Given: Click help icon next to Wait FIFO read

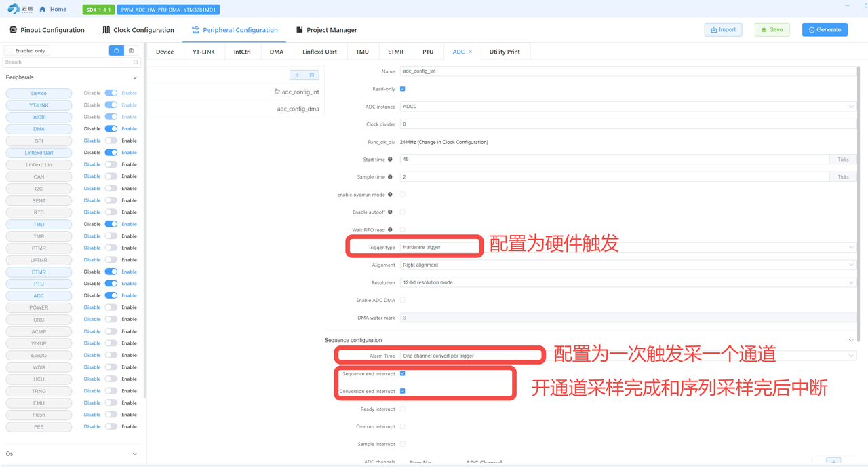Looking at the screenshot, I should [x=390, y=230].
